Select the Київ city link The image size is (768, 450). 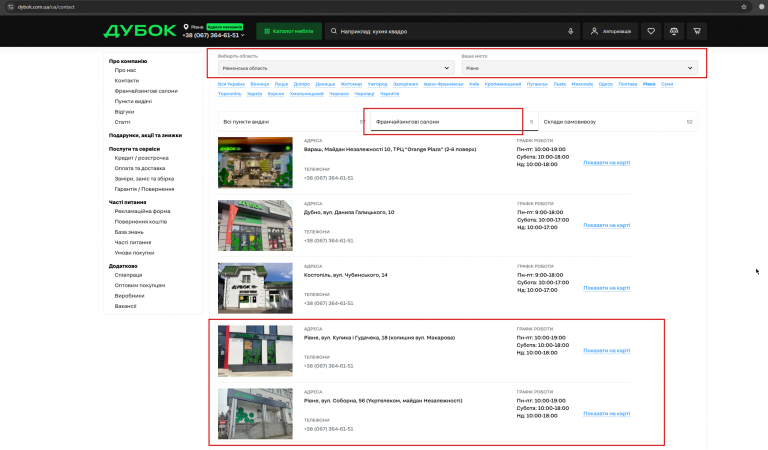click(x=474, y=84)
